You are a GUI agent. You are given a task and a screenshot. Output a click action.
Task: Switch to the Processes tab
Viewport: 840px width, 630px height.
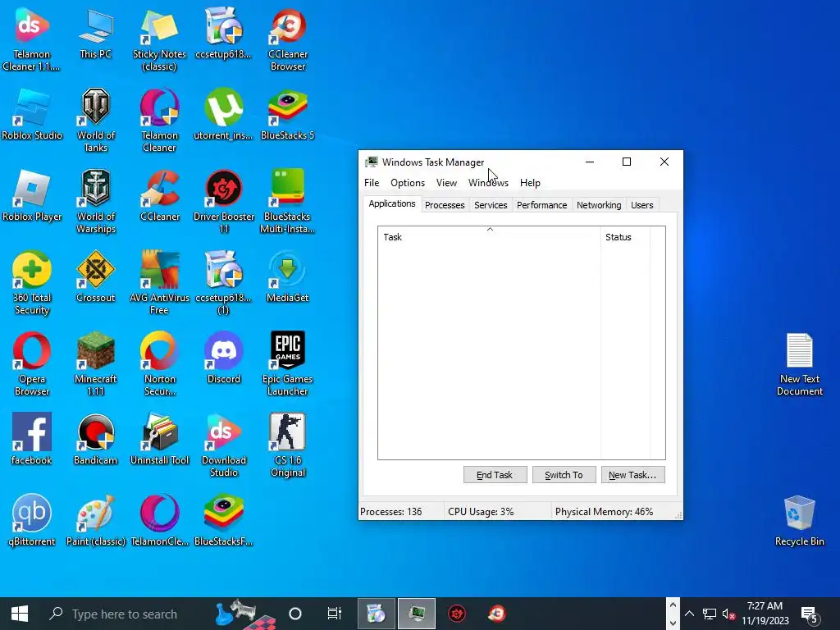pyautogui.click(x=445, y=205)
